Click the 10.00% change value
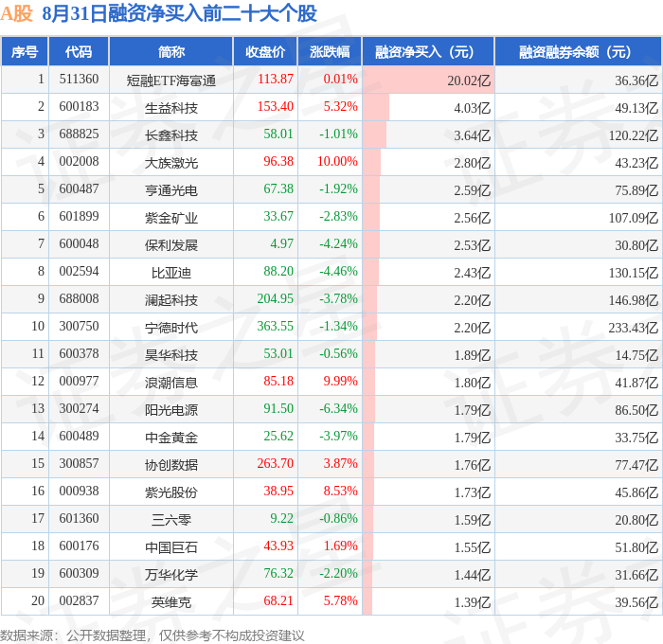This screenshot has height=644, width=663. [x=337, y=161]
